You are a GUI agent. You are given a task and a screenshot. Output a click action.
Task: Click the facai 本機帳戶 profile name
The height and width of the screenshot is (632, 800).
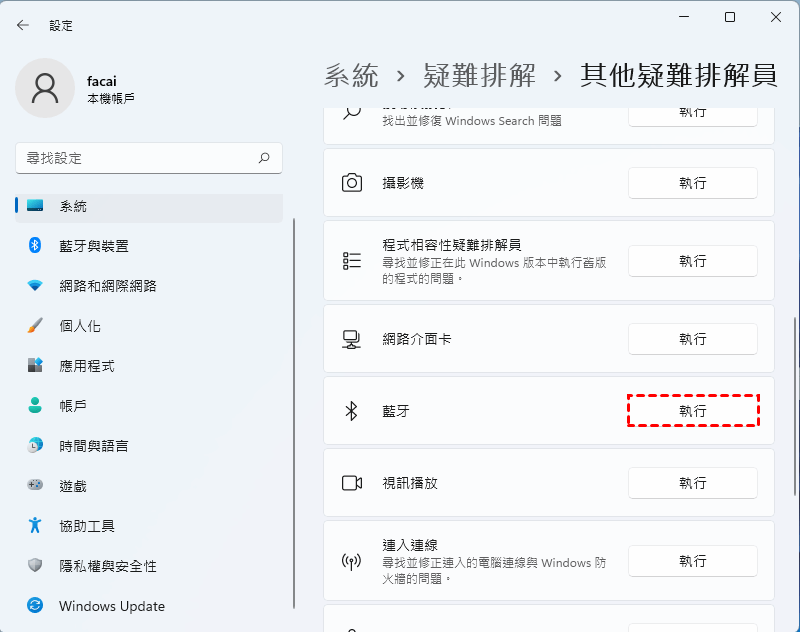click(x=111, y=89)
